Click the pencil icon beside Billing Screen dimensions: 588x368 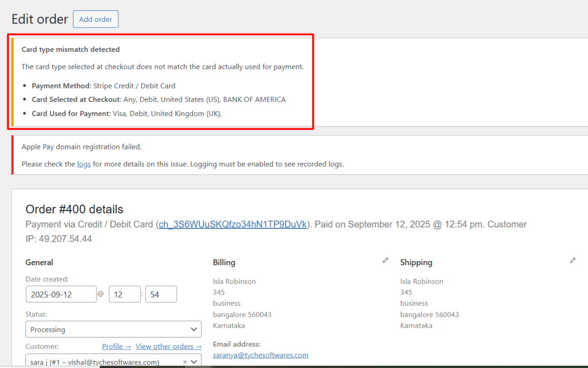pyautogui.click(x=385, y=260)
